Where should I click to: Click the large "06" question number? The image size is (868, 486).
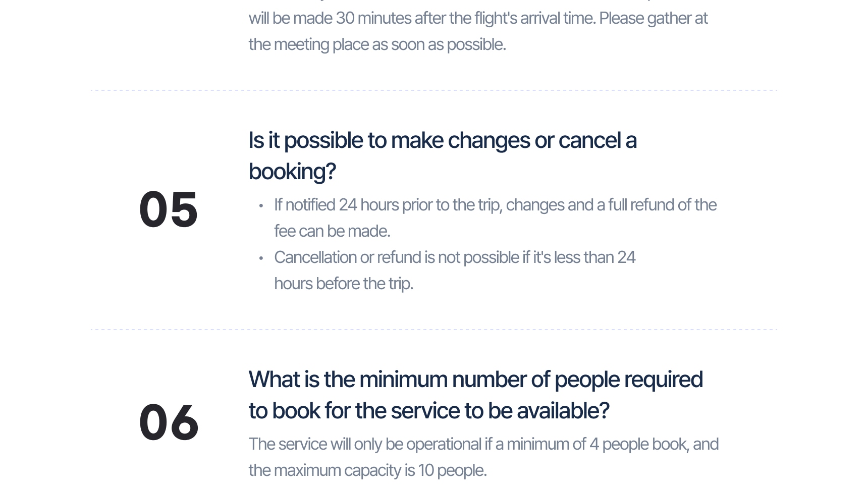pyautogui.click(x=169, y=423)
